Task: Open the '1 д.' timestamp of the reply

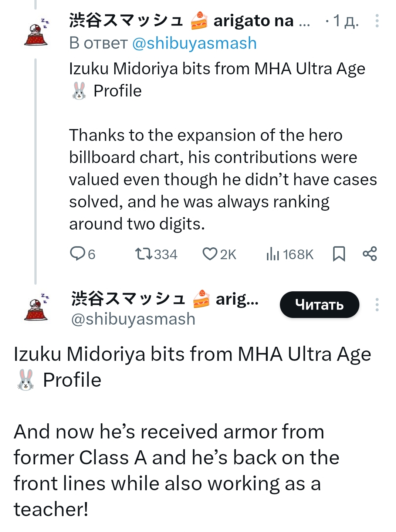Action: click(x=345, y=21)
